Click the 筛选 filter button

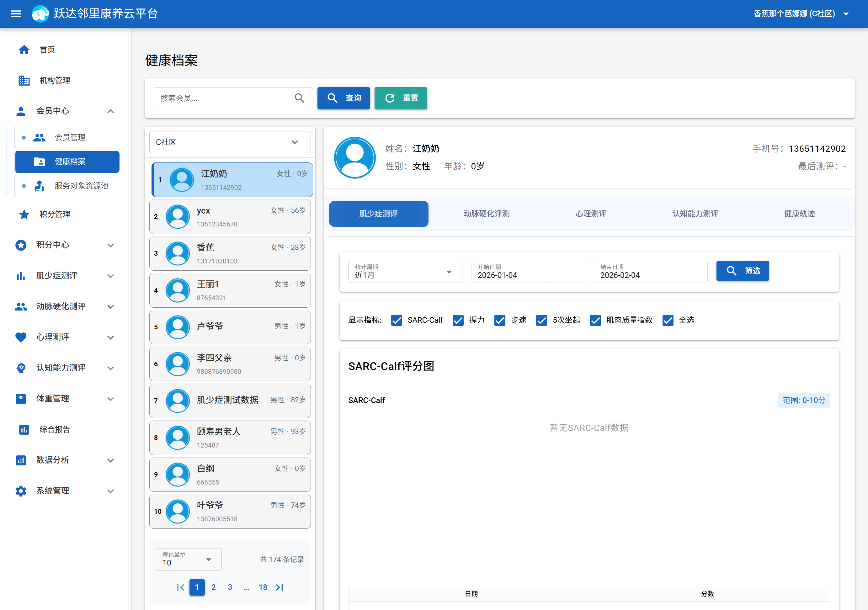point(743,271)
